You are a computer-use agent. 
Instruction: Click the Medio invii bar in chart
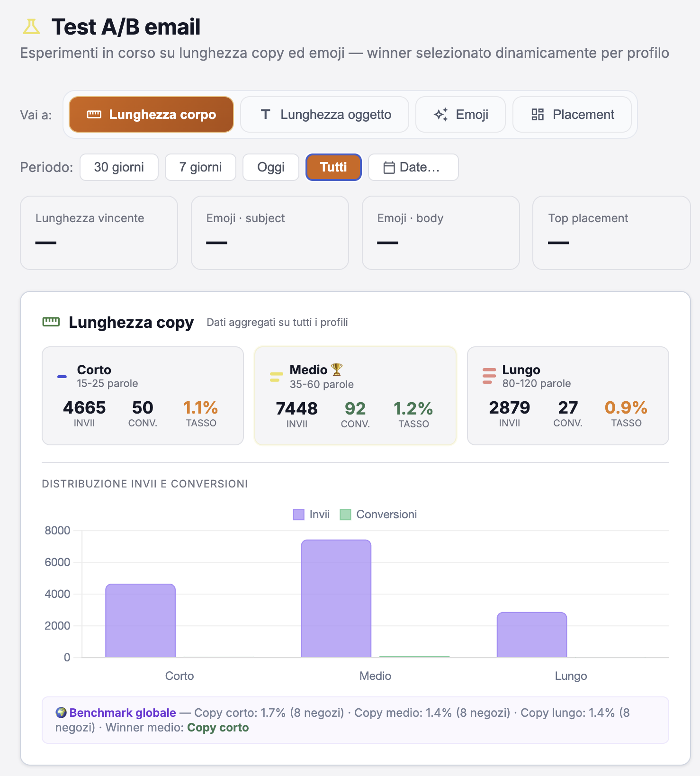(336, 598)
